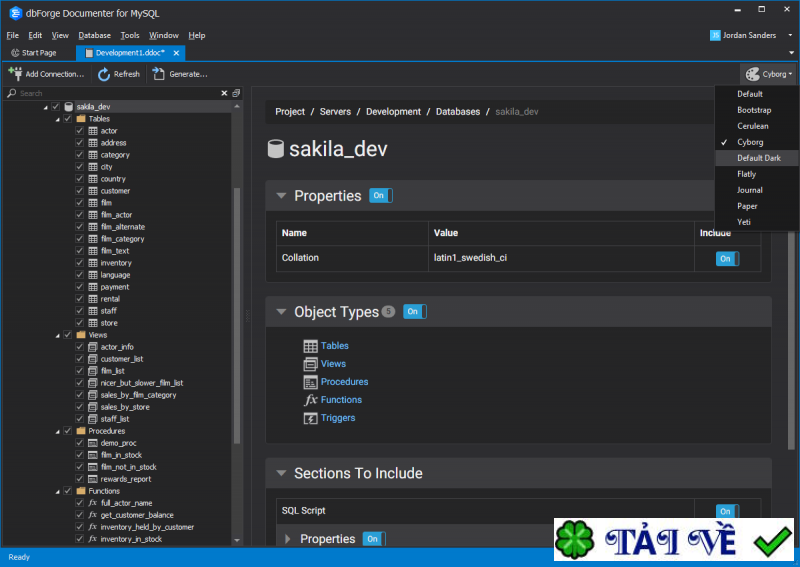The width and height of the screenshot is (800, 567).
Task: Click the Development breadcrumb link
Action: point(393,112)
